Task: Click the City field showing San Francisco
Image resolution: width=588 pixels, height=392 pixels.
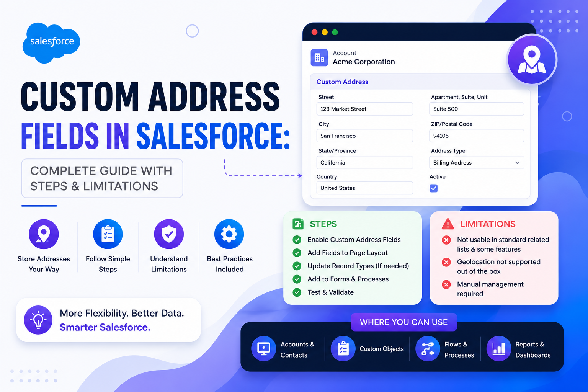Action: click(364, 136)
